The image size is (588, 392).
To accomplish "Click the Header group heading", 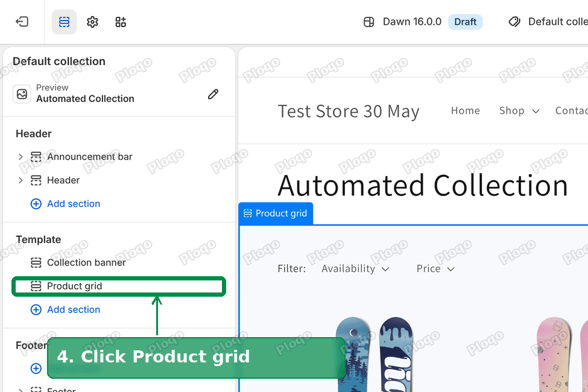I will click(x=34, y=133).
